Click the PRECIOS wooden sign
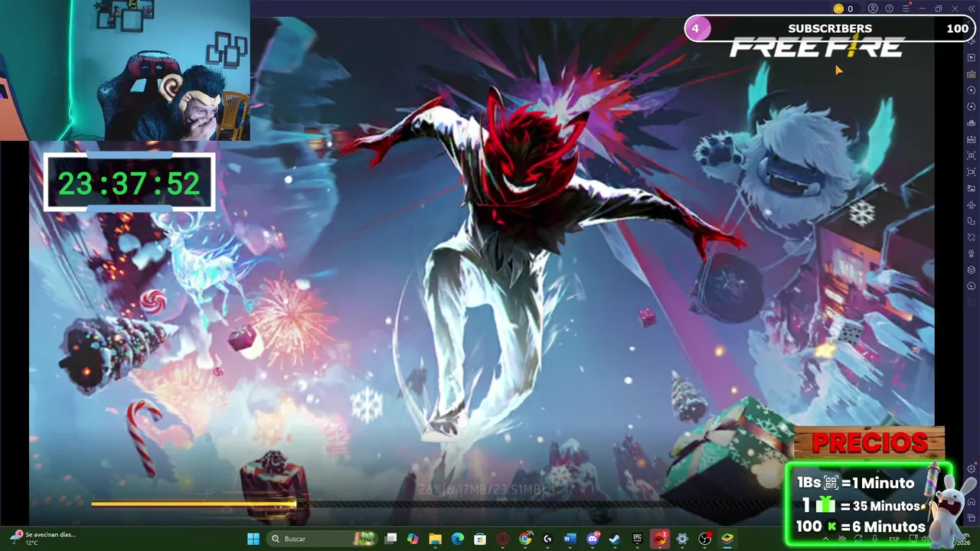Viewport: 980px width, 551px height. tap(869, 442)
